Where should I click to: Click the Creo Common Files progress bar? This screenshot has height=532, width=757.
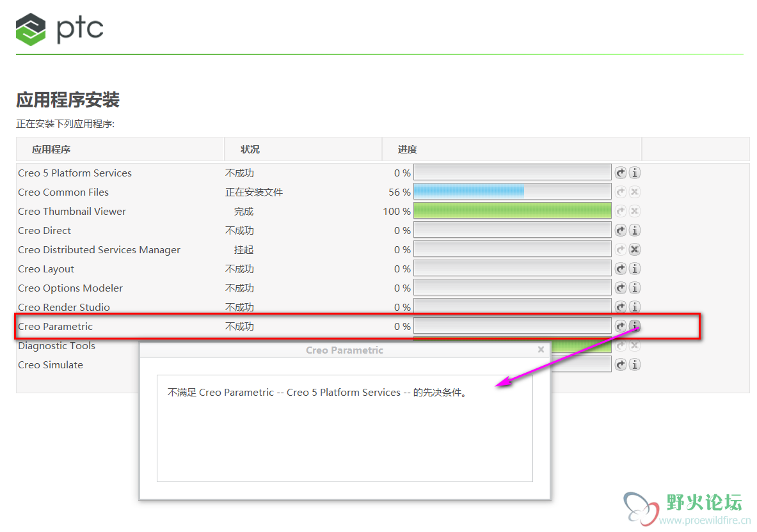[x=512, y=192]
